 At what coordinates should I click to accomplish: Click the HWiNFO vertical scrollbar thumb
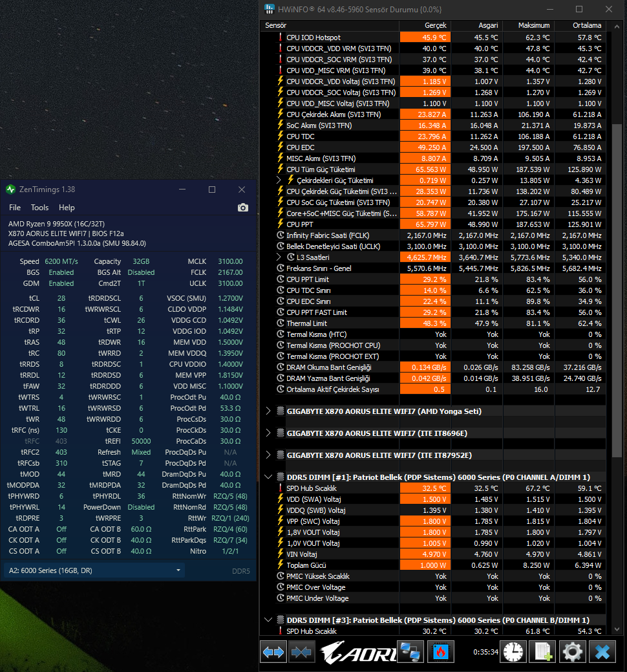[x=617, y=290]
